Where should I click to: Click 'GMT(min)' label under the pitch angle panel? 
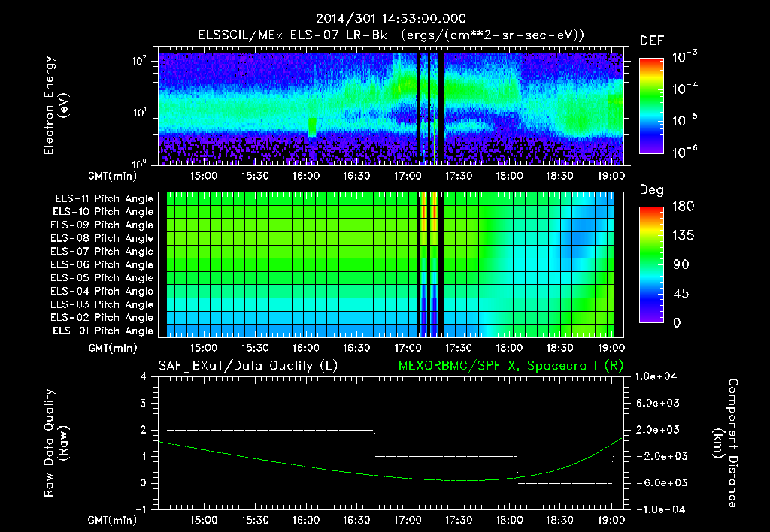coord(113,348)
